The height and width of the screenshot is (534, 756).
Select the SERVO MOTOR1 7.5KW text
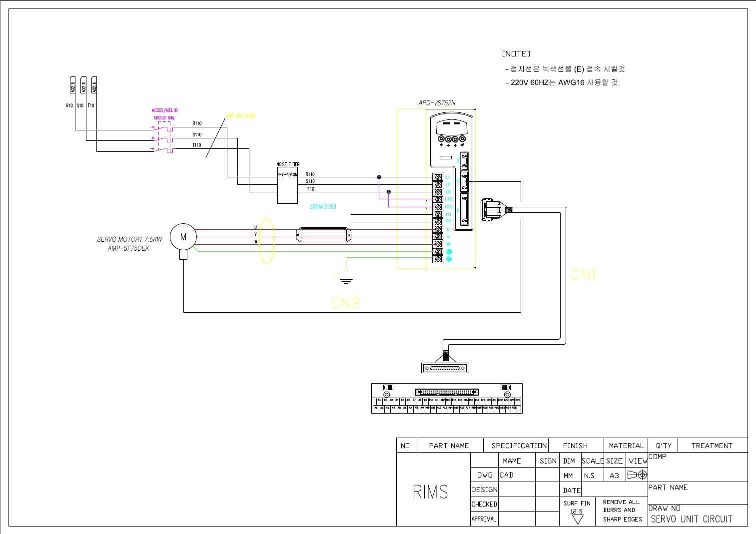tap(129, 240)
